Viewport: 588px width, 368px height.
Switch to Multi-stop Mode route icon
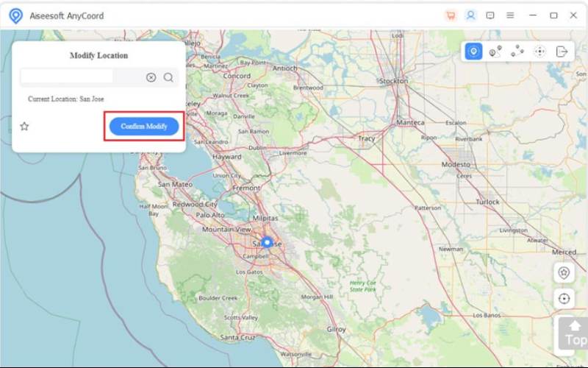pos(517,52)
